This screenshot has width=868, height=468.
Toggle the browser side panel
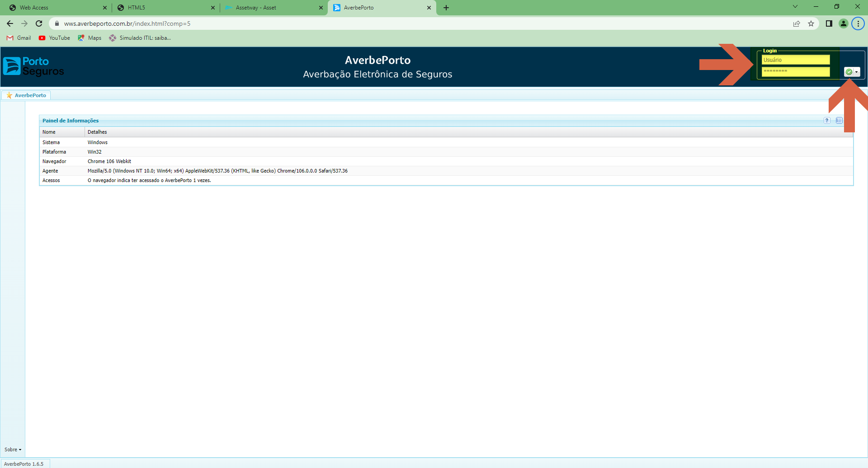[829, 23]
